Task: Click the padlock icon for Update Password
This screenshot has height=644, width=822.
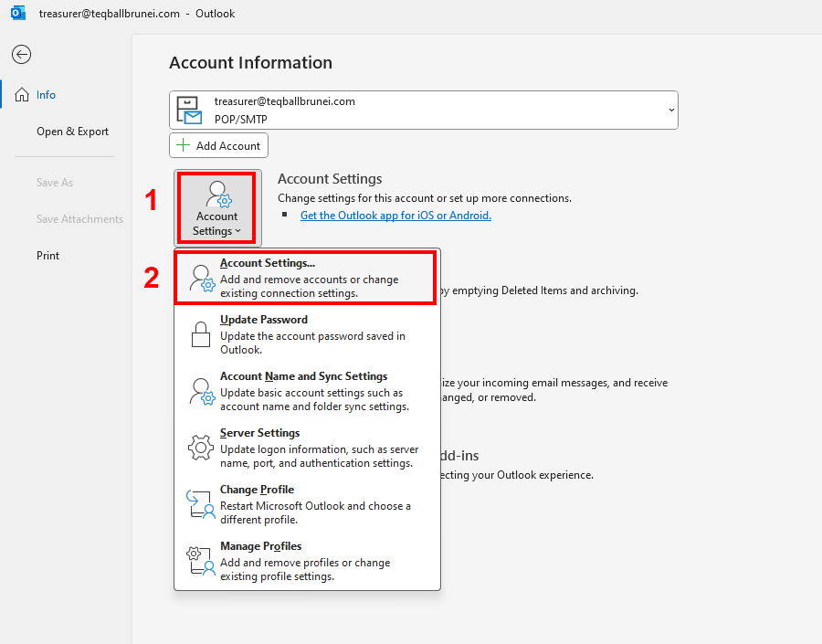Action: click(x=201, y=335)
